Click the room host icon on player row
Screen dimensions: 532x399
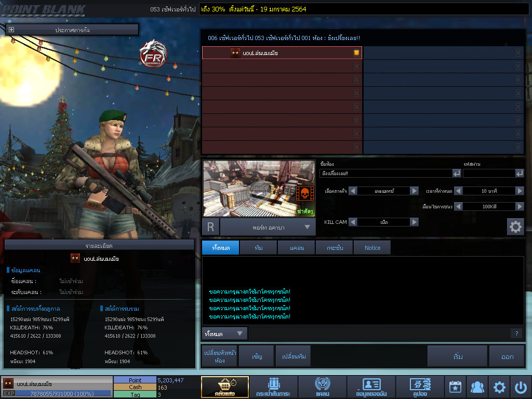click(x=356, y=52)
